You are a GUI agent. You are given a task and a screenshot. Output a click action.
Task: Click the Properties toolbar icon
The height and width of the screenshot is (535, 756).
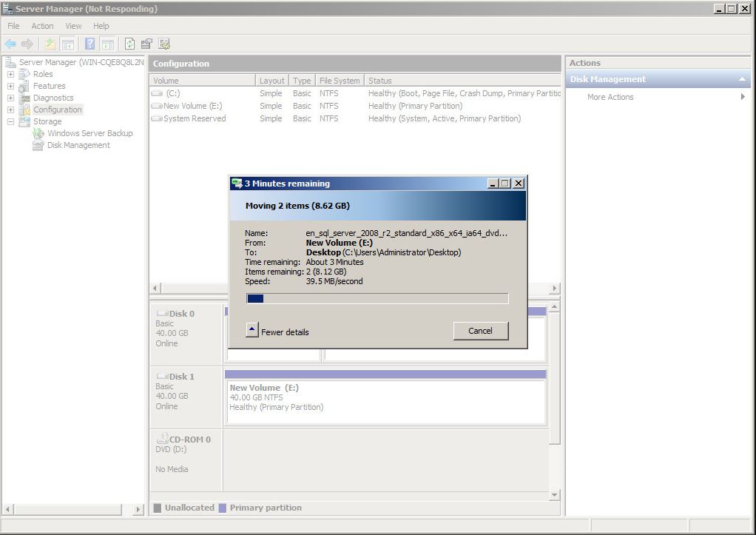click(146, 44)
